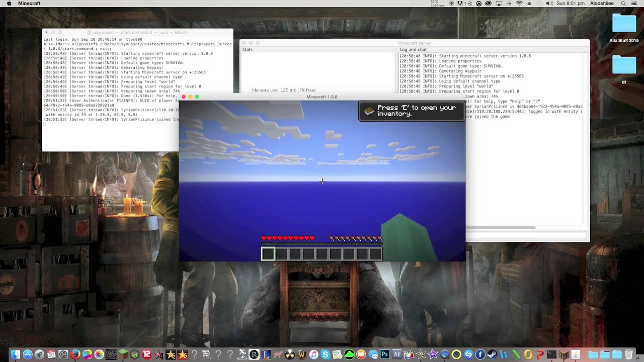644x362 pixels.
Task: Open the Facebook dock icon
Action: pos(480,354)
